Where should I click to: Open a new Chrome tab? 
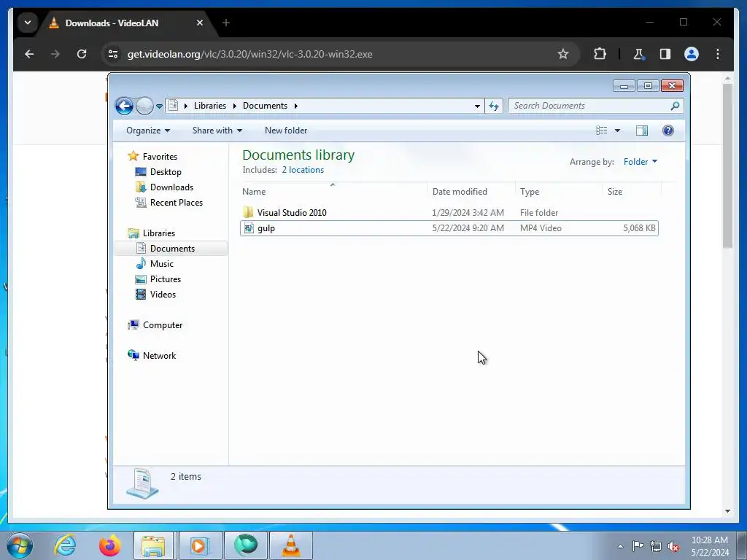coord(226,23)
